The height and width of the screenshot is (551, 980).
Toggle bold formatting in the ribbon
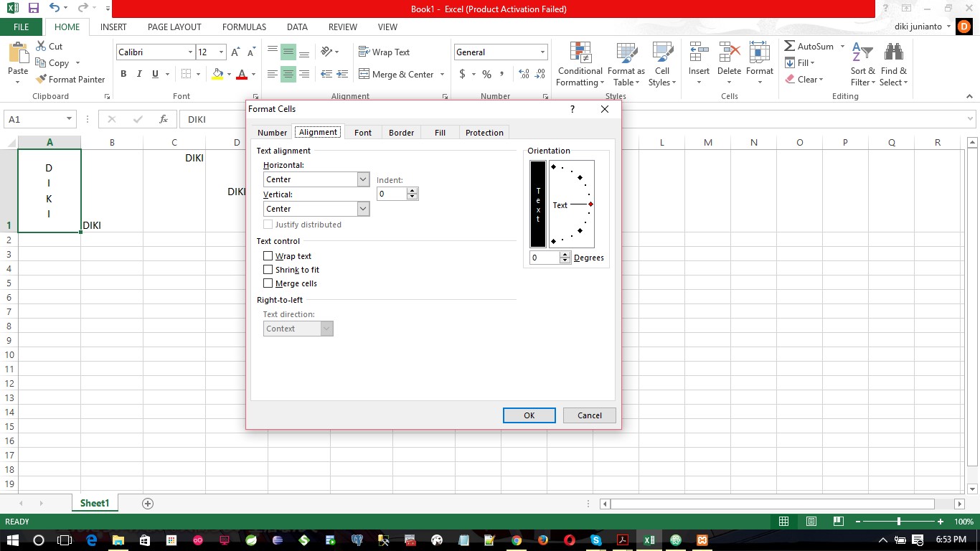[123, 74]
